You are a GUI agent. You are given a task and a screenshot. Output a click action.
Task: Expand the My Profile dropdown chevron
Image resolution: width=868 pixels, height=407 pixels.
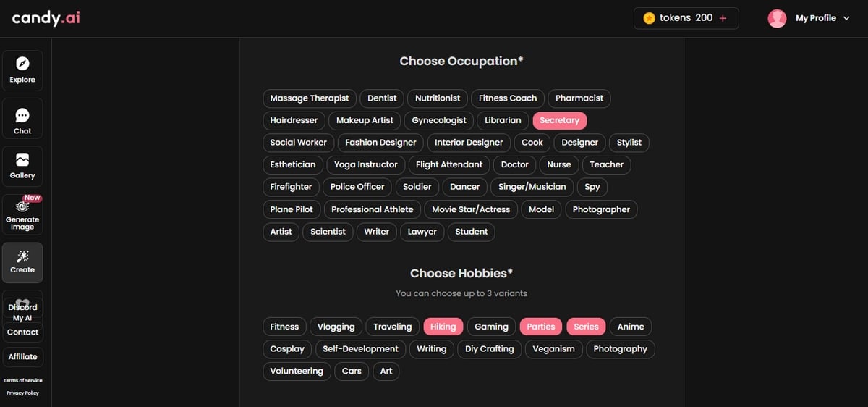(x=846, y=19)
